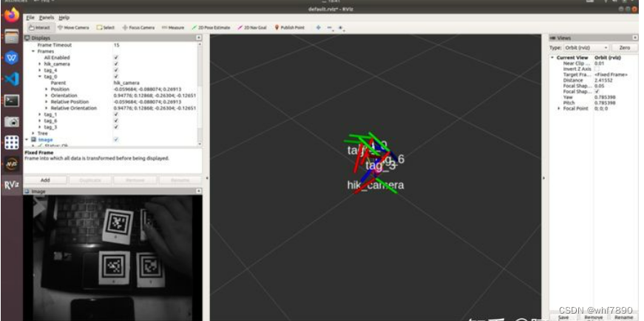
Task: Open Visual Studio Code from dock
Action: click(12, 78)
